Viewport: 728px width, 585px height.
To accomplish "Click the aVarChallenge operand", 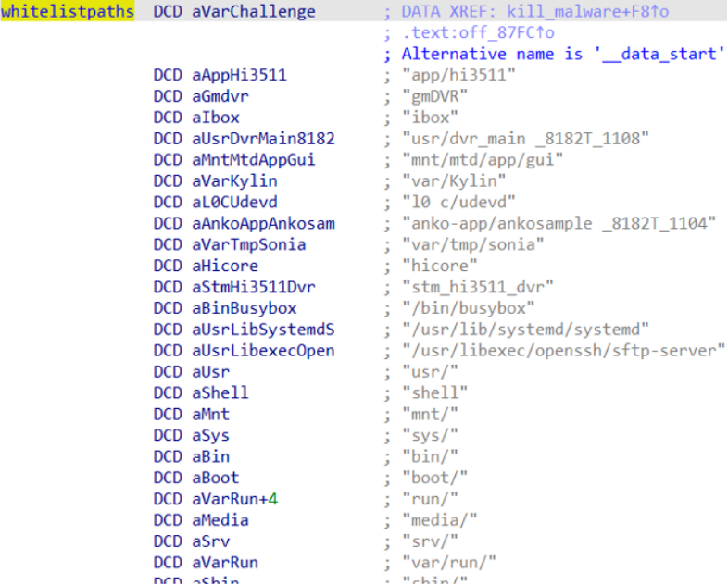I will point(254,11).
